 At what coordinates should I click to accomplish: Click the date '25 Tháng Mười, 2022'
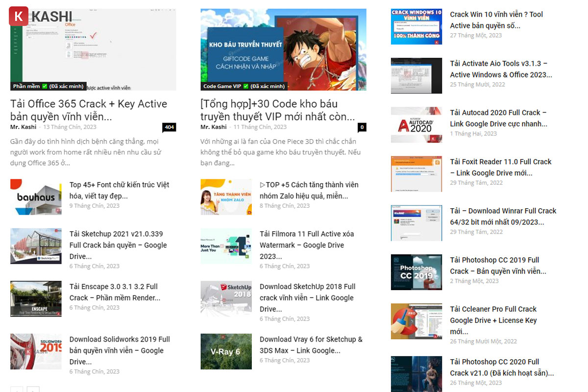(478, 84)
